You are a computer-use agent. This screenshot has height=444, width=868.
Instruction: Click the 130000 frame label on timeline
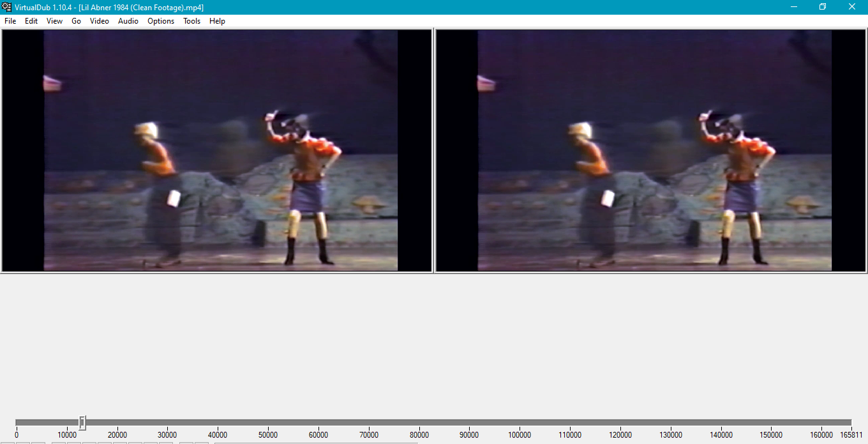click(x=671, y=435)
